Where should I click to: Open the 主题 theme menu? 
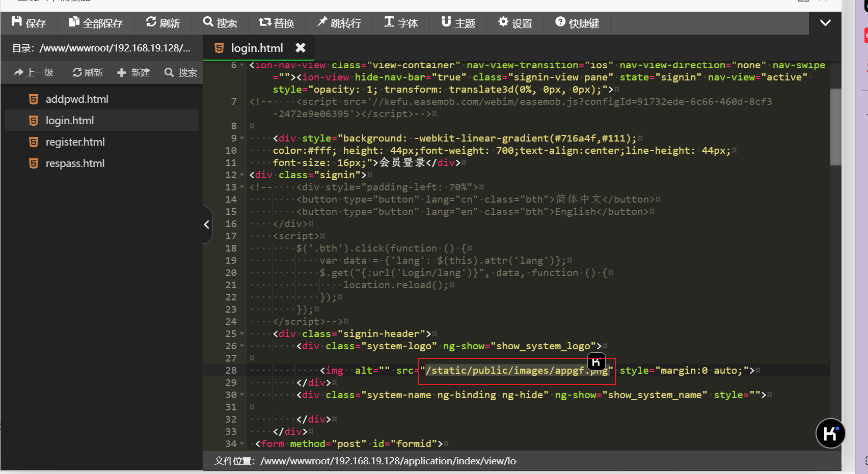[x=458, y=23]
